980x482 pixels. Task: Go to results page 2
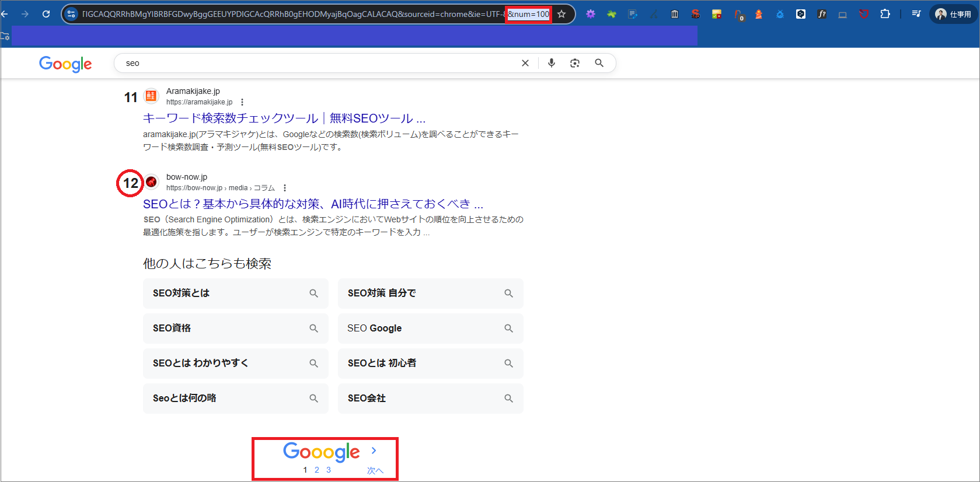coord(317,470)
